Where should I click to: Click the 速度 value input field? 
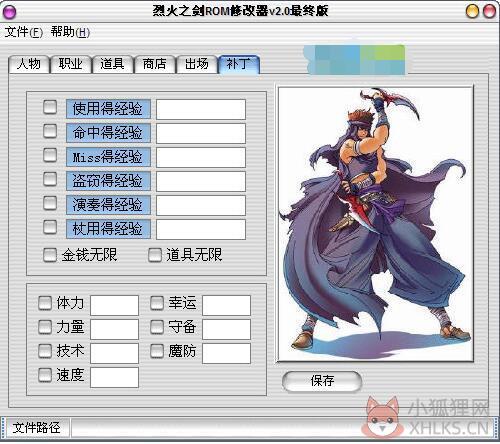[114, 377]
